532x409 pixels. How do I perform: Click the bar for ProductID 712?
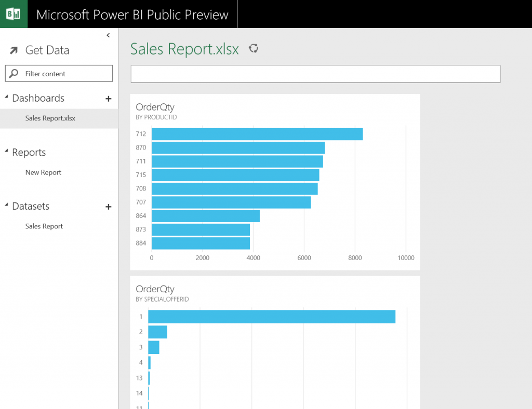coord(257,134)
